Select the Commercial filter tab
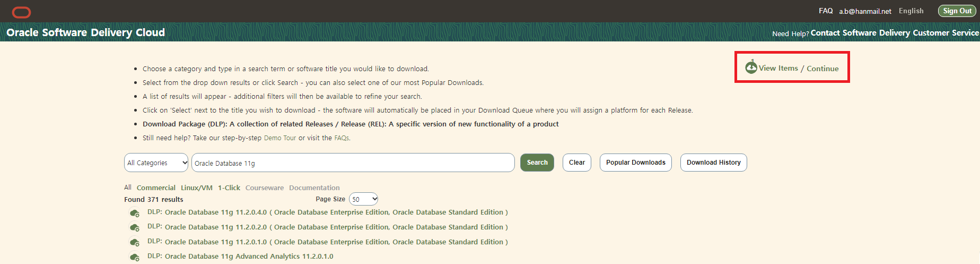This screenshot has width=980, height=264. [156, 188]
